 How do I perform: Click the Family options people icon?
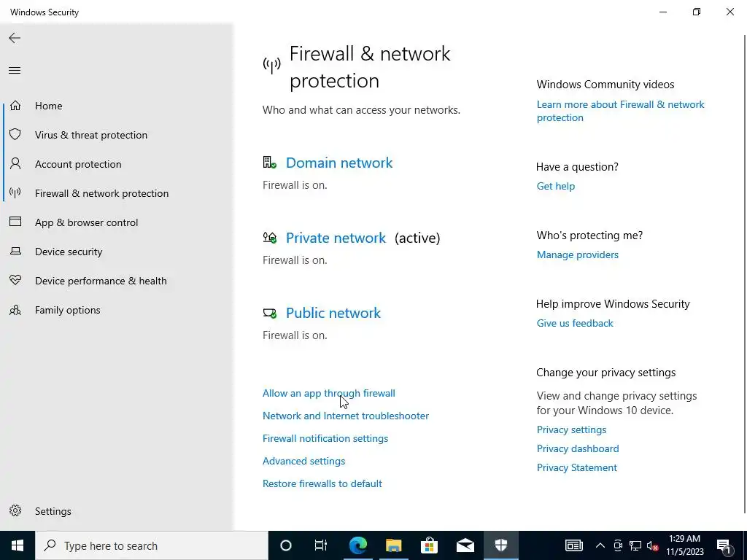point(15,310)
